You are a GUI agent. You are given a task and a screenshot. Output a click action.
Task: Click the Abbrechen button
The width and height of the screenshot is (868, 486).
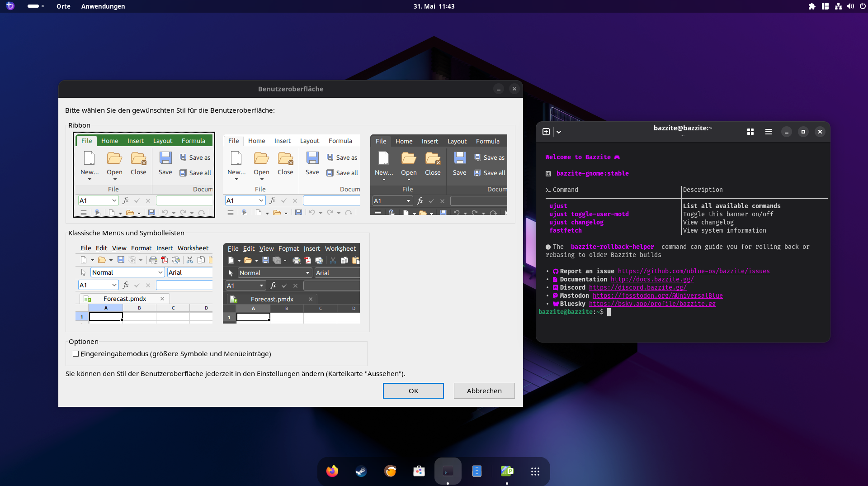(484, 391)
